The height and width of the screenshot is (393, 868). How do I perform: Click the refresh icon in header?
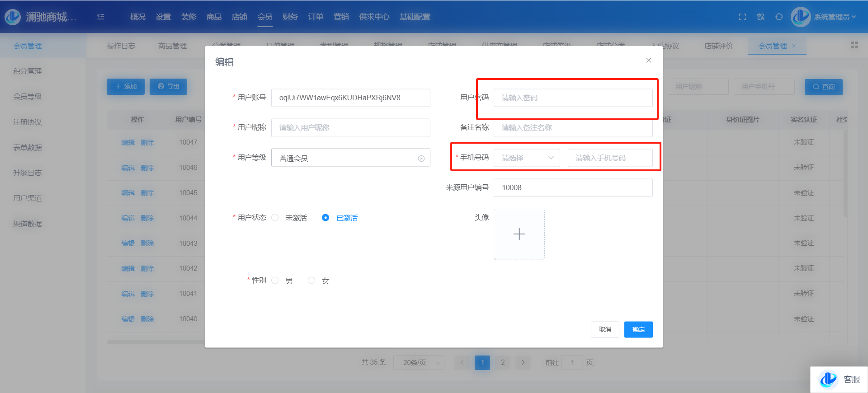779,17
